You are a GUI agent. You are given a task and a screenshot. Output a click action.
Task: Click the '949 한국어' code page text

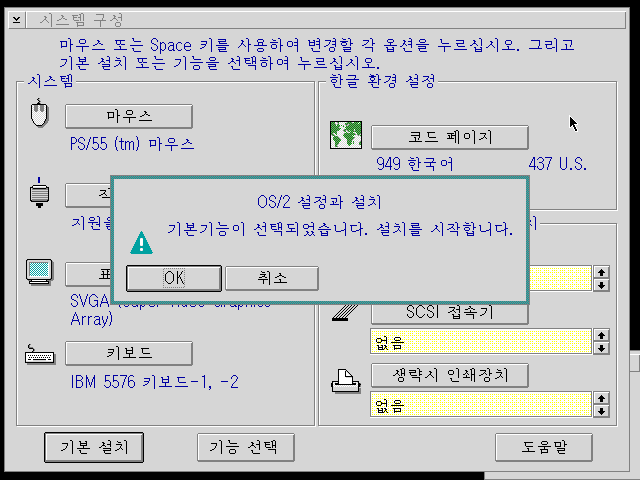click(x=414, y=164)
